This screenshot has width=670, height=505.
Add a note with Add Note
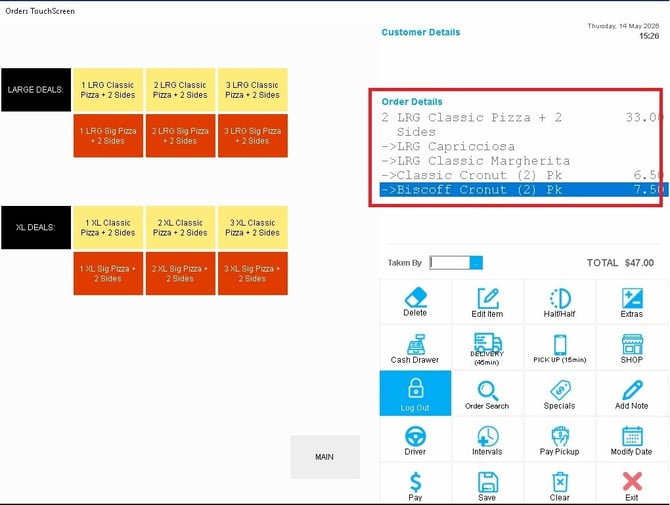(x=632, y=393)
